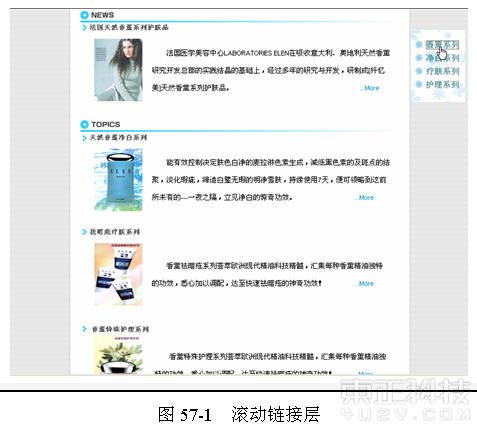Click the 香薰系列 link in the side menu

point(442,45)
